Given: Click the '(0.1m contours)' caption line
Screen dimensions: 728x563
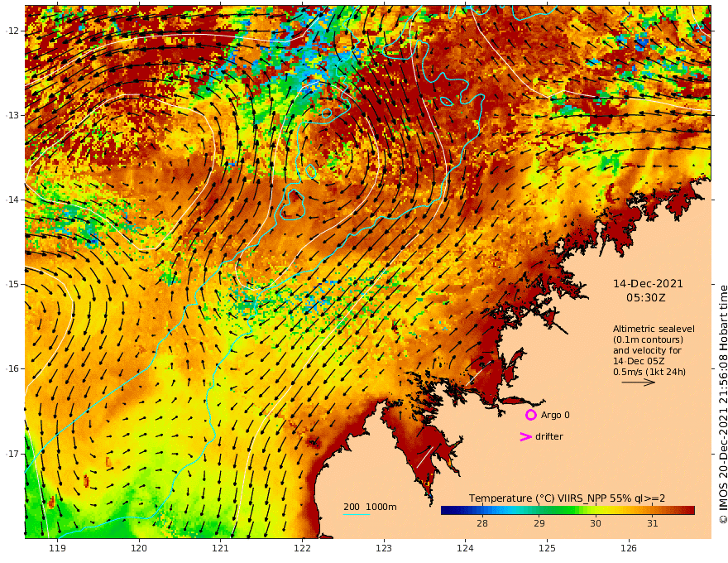Looking at the screenshot, I should click(x=648, y=339).
